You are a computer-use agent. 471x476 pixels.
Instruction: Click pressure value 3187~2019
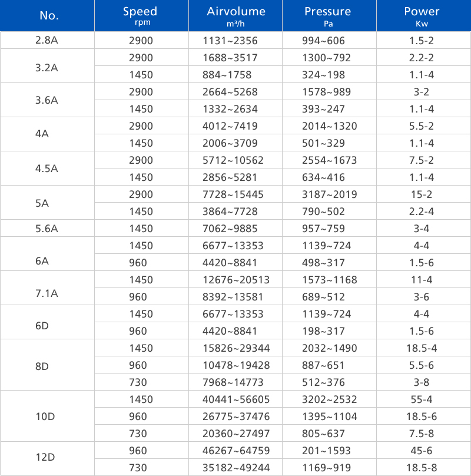click(x=326, y=194)
